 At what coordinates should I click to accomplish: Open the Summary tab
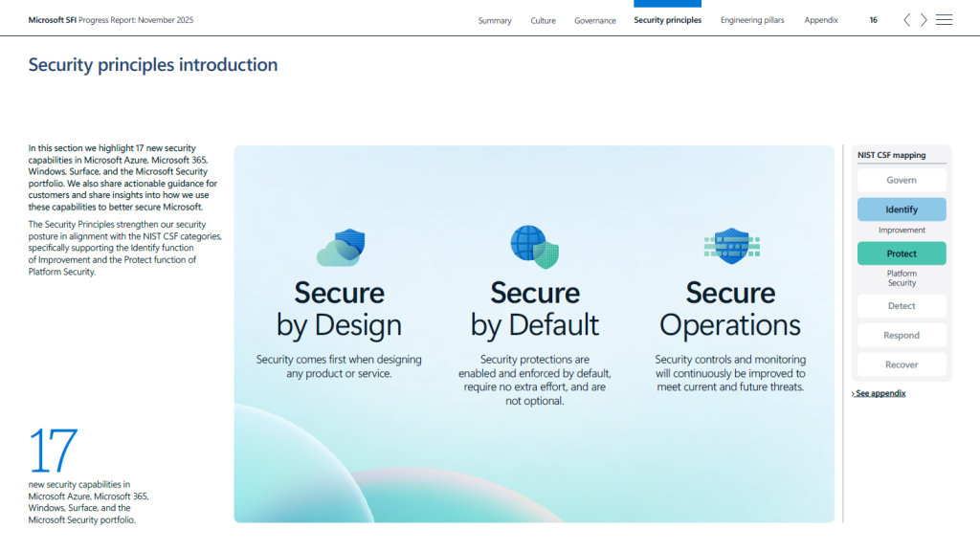(x=495, y=20)
